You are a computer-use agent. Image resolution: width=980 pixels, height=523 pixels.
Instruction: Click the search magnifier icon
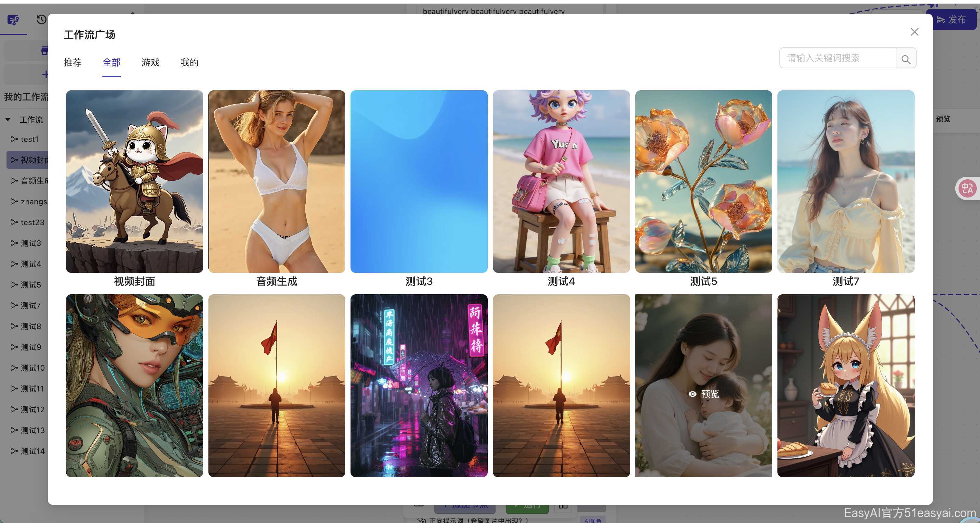906,59
